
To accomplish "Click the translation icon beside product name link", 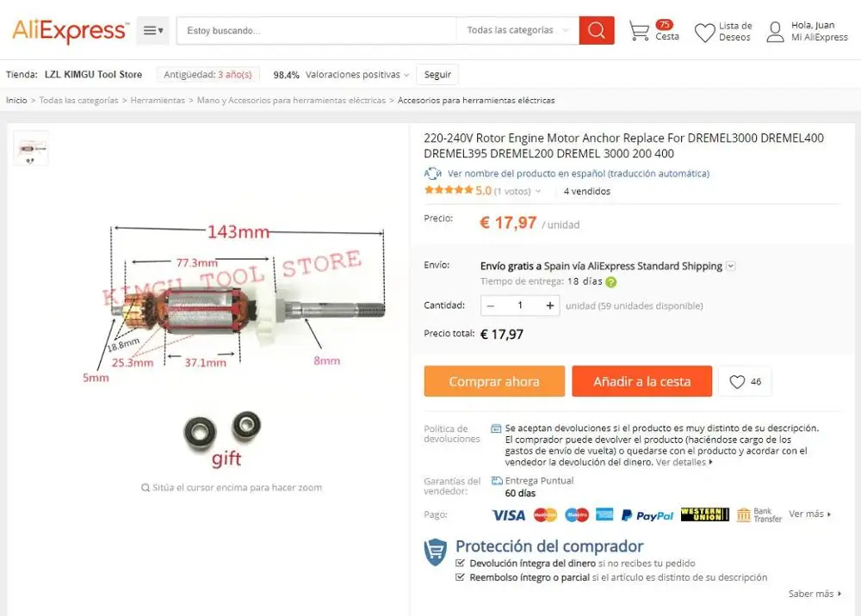I will click(432, 173).
